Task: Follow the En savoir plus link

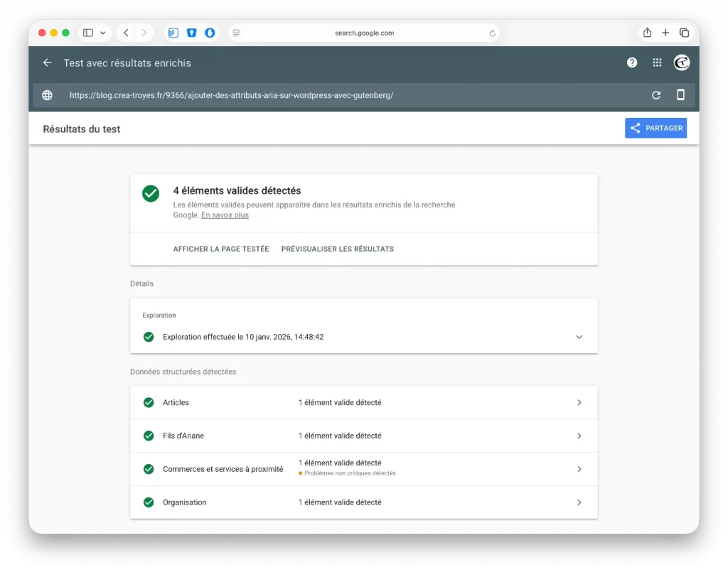Action: (225, 215)
